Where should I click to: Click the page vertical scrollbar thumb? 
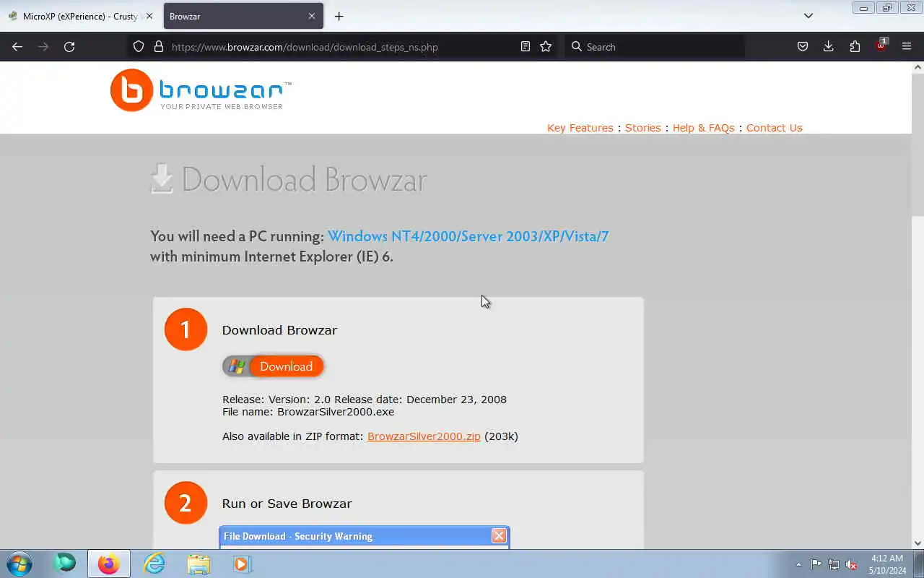(918, 144)
